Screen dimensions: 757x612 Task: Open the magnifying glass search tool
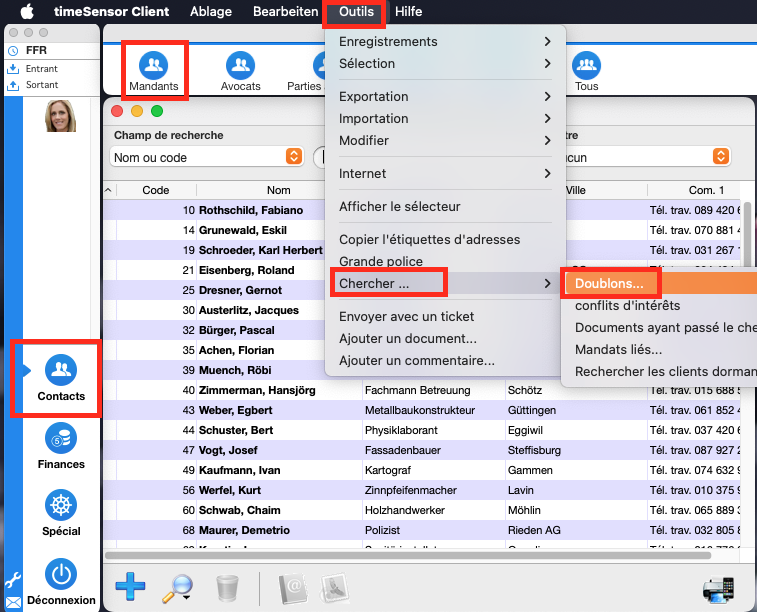[x=177, y=588]
